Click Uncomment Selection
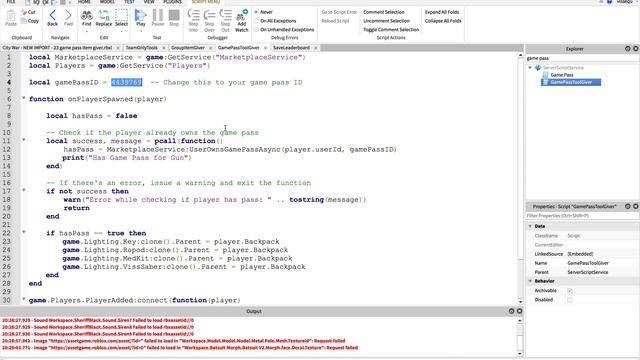Screen dimensions: 640x360 386,21
